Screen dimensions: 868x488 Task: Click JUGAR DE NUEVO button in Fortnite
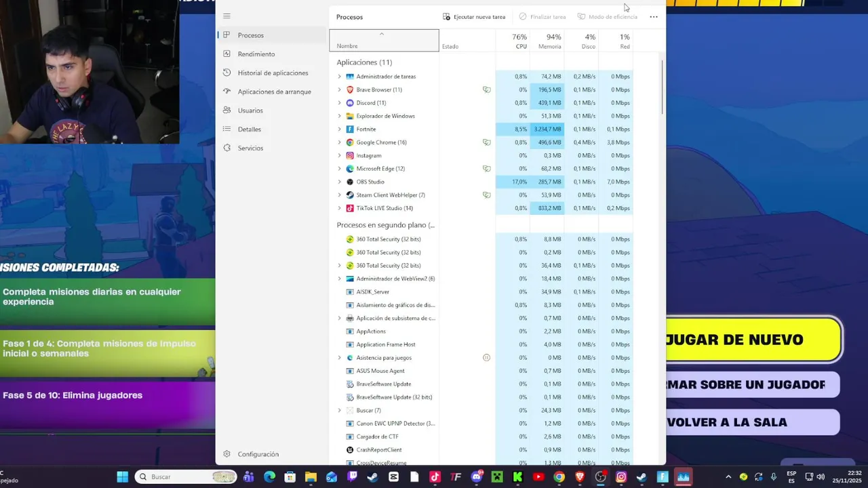tap(754, 340)
